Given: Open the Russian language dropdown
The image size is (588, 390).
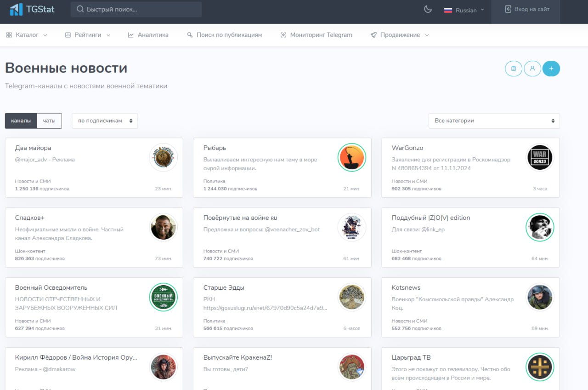Looking at the screenshot, I should click(x=464, y=10).
